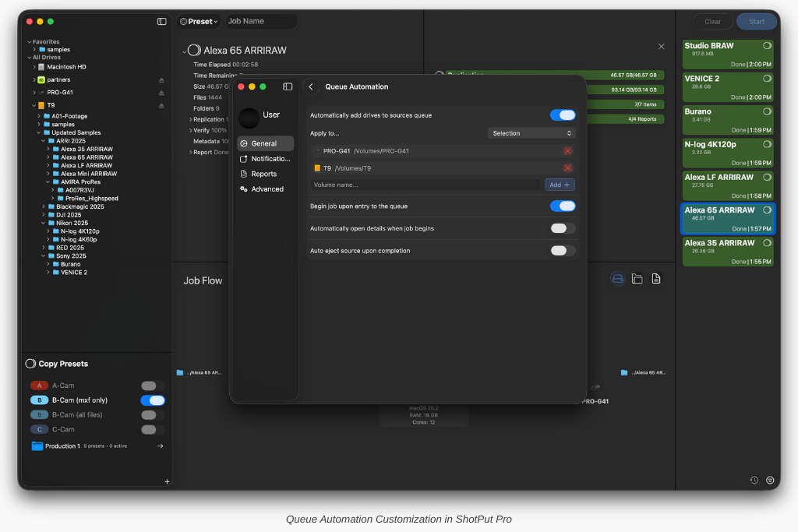Click the Add volume button

(x=560, y=185)
